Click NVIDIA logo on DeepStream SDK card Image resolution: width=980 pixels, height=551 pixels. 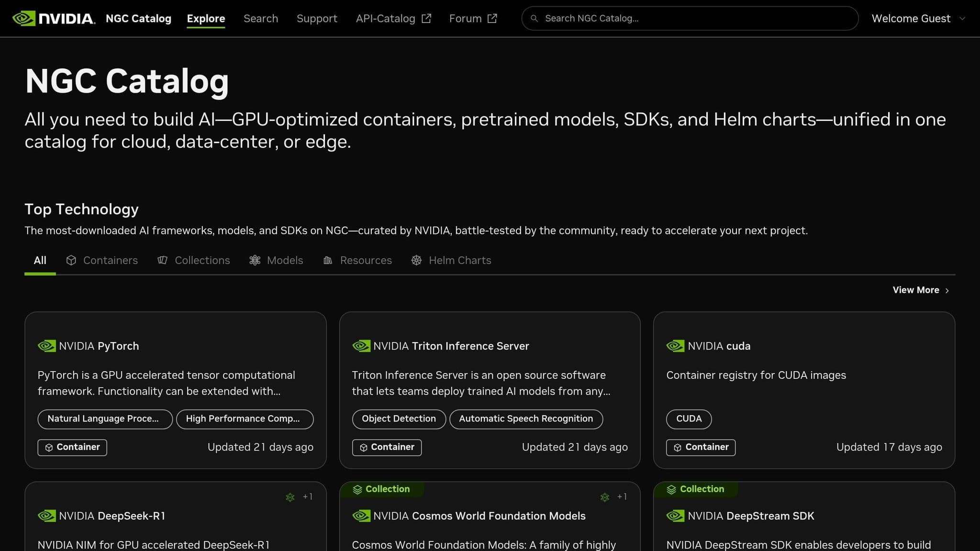click(x=675, y=516)
